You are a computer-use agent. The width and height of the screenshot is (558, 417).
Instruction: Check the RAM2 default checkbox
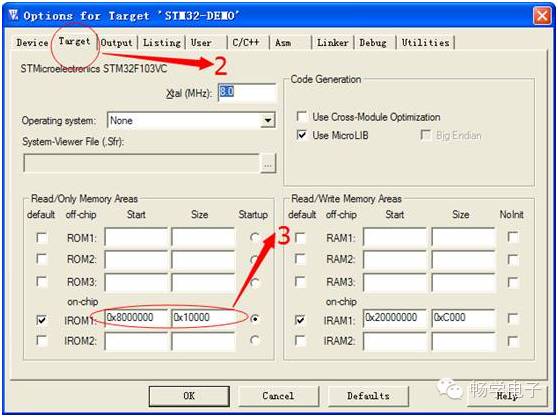pyautogui.click(x=300, y=259)
